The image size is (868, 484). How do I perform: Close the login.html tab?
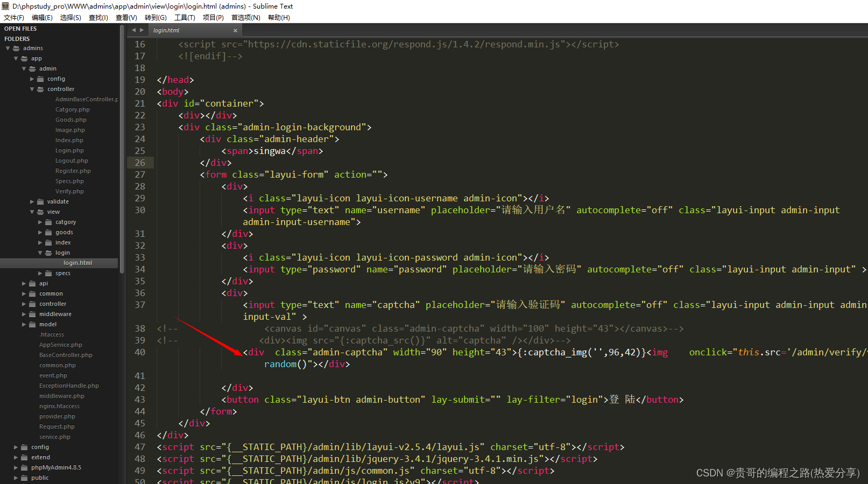coord(235,31)
